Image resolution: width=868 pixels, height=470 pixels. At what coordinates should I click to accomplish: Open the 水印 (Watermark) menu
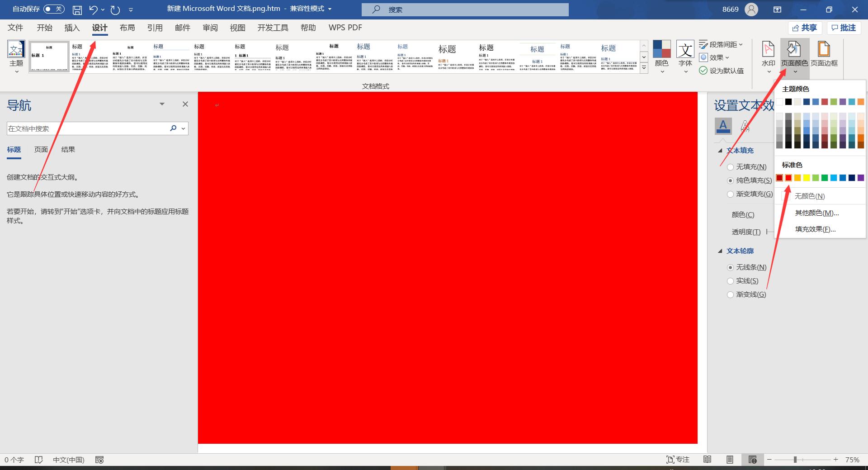point(769,57)
